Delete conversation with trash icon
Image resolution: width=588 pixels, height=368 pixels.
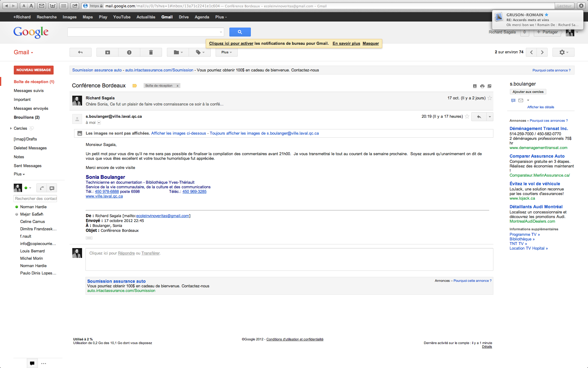(151, 52)
